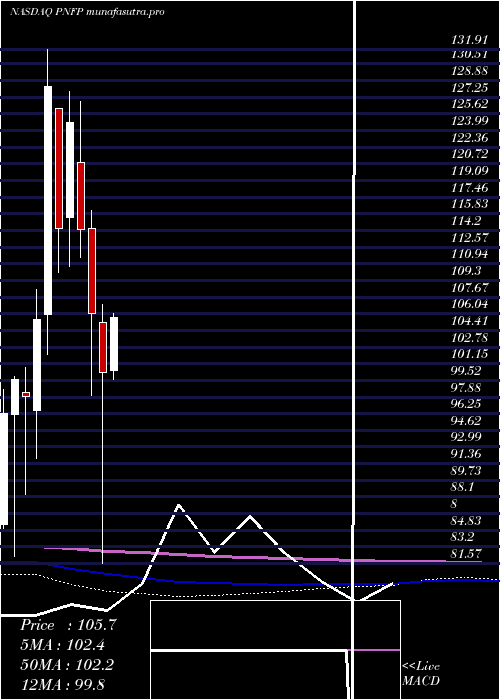Click the 99.52 price axis label

coord(466,371)
